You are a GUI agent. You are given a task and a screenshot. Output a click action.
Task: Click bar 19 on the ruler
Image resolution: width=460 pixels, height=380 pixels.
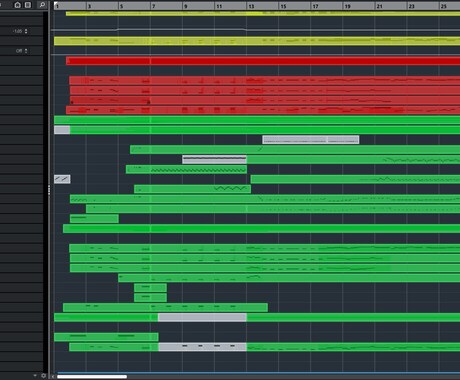coord(347,6)
